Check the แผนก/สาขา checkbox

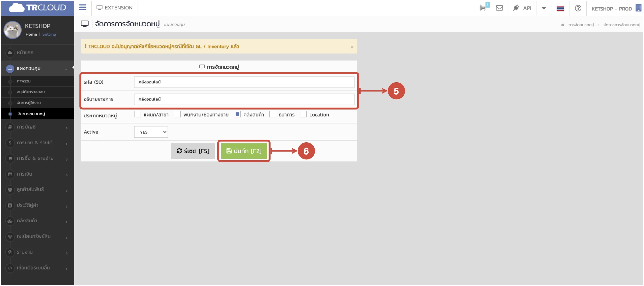tap(137, 114)
